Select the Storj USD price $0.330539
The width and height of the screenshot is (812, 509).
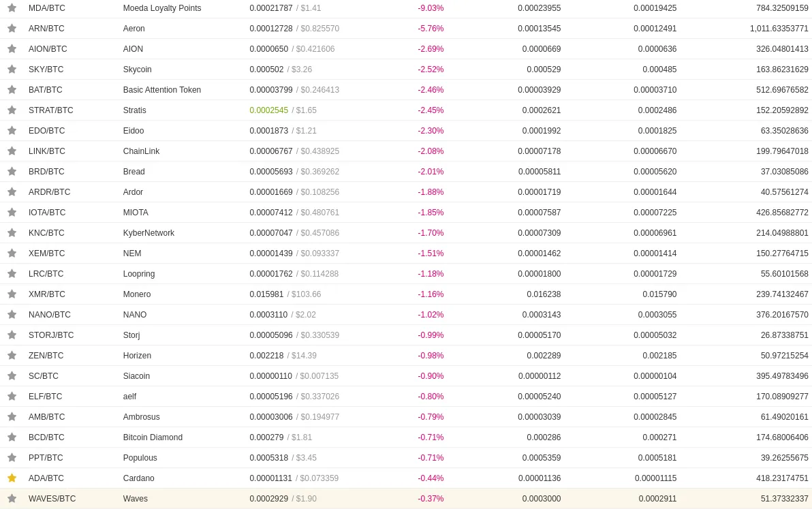tap(319, 335)
